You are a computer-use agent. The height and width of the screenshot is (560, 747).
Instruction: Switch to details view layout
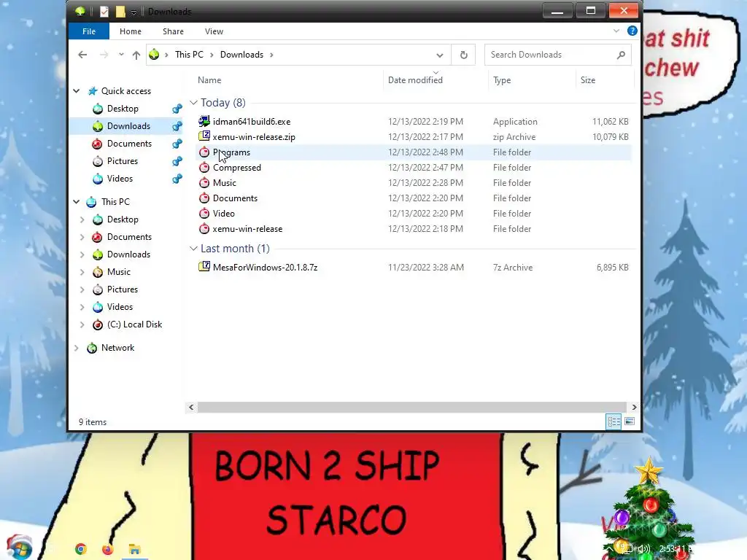pos(614,421)
